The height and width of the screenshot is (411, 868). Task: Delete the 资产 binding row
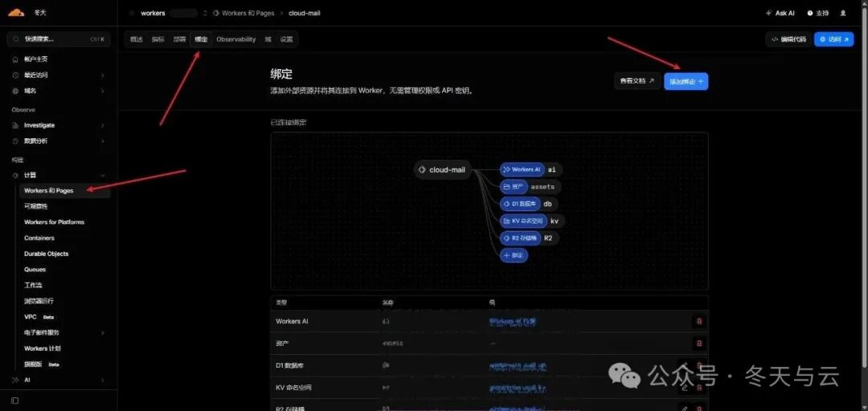699,344
